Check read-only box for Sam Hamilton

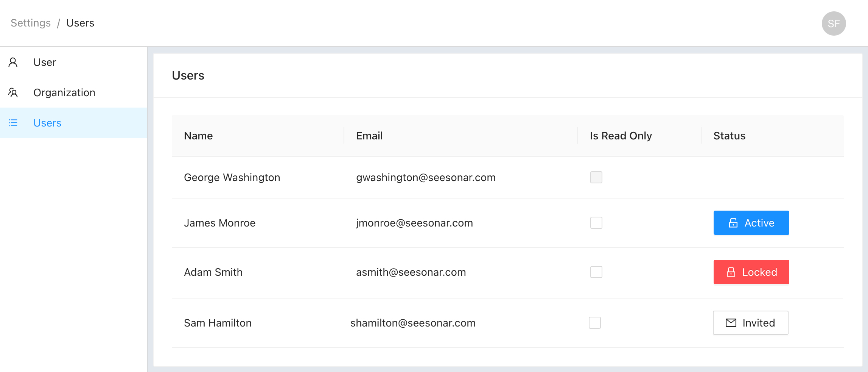pyautogui.click(x=595, y=323)
